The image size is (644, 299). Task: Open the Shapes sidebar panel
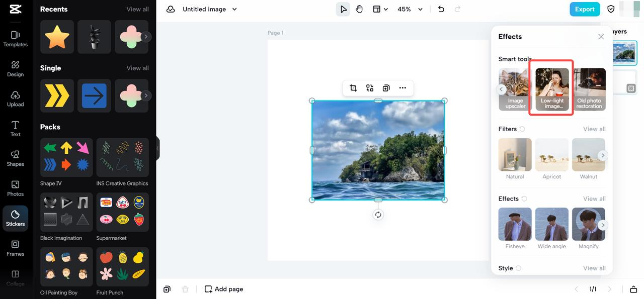click(x=15, y=158)
